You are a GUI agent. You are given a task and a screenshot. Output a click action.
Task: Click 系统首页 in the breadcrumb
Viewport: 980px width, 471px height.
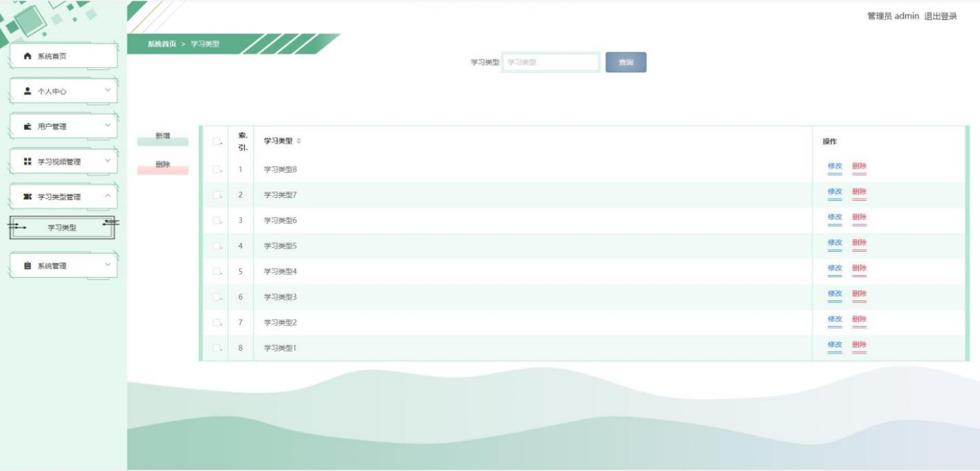click(161, 44)
